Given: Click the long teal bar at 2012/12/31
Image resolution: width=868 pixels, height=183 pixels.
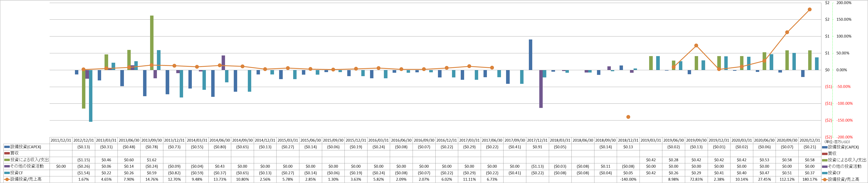Looking at the screenshot, I should click(x=91, y=96).
